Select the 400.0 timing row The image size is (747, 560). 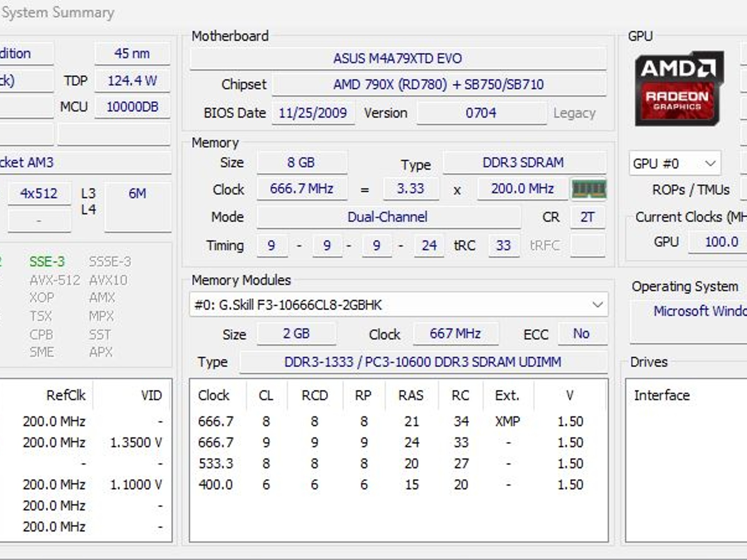click(398, 485)
